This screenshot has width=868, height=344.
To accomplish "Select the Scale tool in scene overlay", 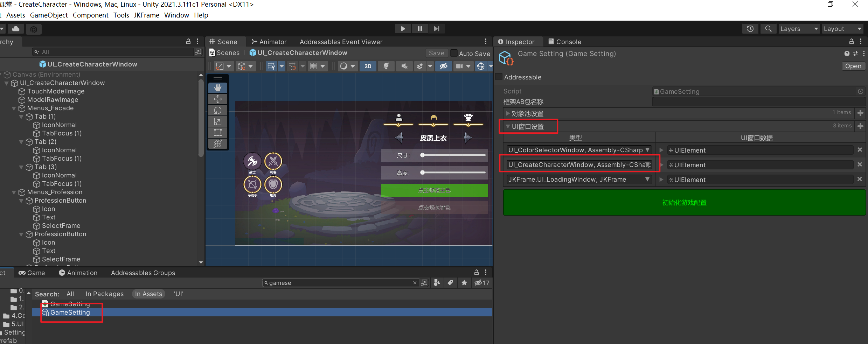I will coord(218,121).
